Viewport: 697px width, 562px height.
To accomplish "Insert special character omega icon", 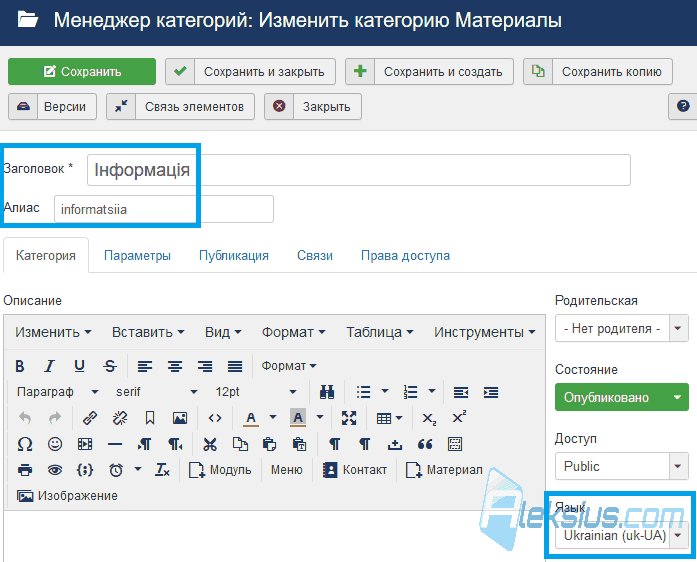I will pos(25,444).
